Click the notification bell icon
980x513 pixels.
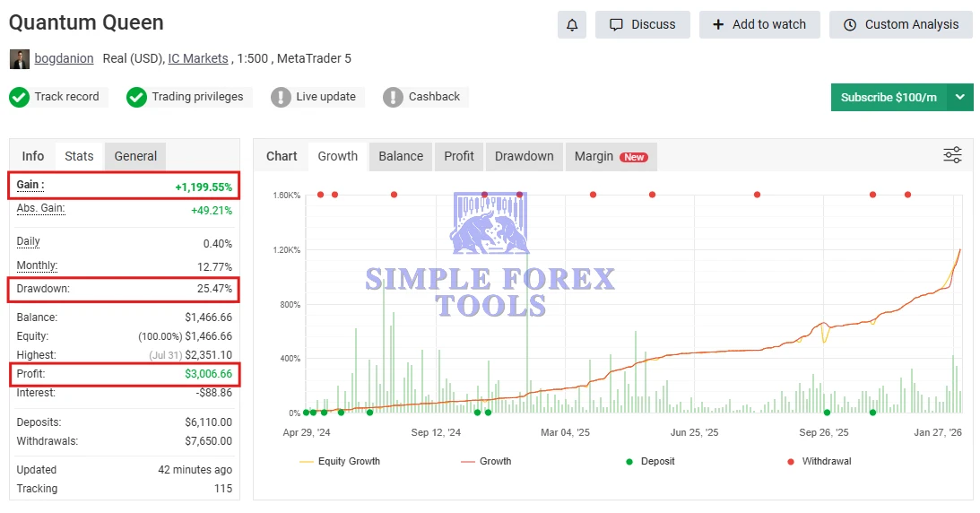571,24
